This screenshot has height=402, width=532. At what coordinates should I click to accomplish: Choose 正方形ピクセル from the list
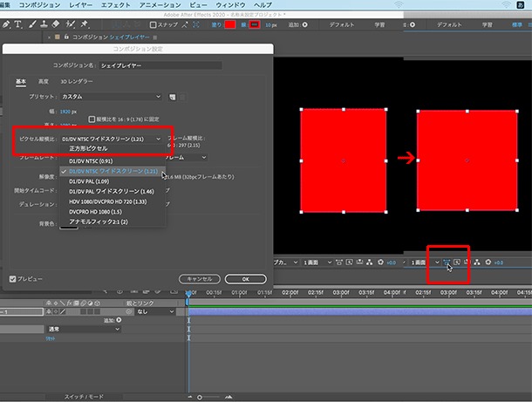[x=88, y=148]
